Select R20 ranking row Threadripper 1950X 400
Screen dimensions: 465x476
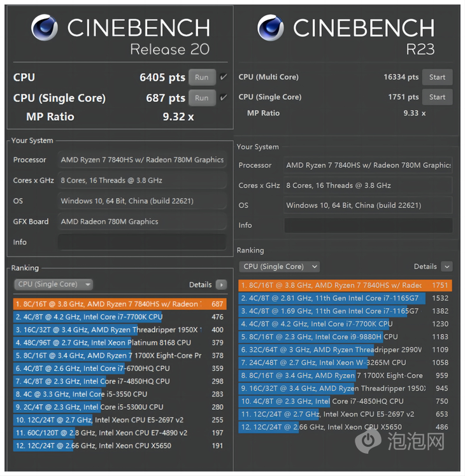(120, 330)
